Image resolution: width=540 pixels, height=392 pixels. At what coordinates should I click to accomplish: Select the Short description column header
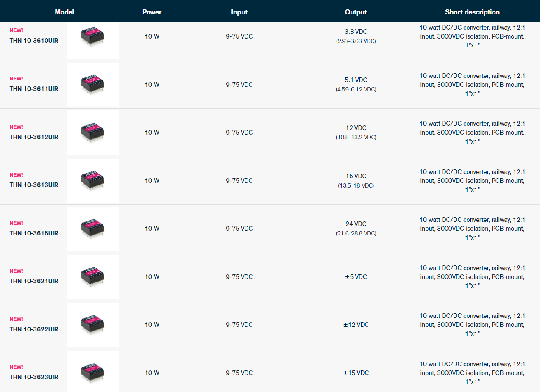tap(472, 12)
